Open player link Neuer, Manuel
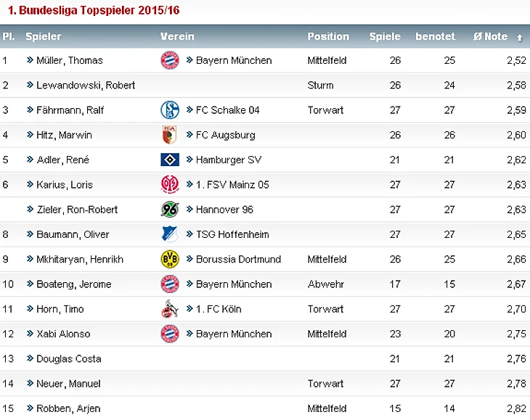This screenshot has width=530, height=420. [x=68, y=384]
